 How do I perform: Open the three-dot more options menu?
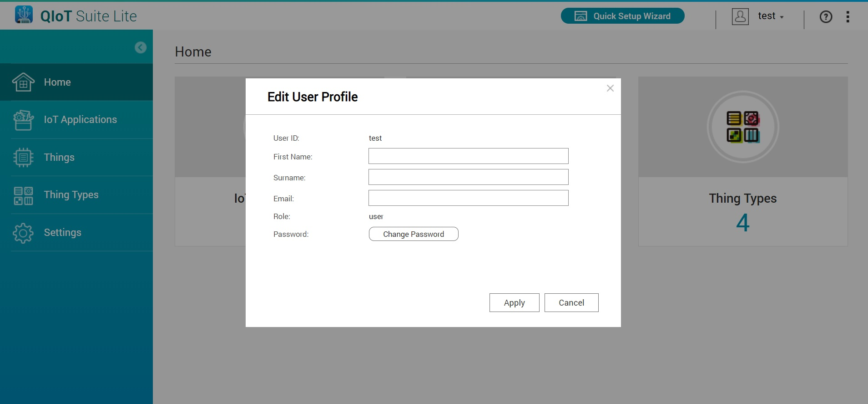(848, 17)
